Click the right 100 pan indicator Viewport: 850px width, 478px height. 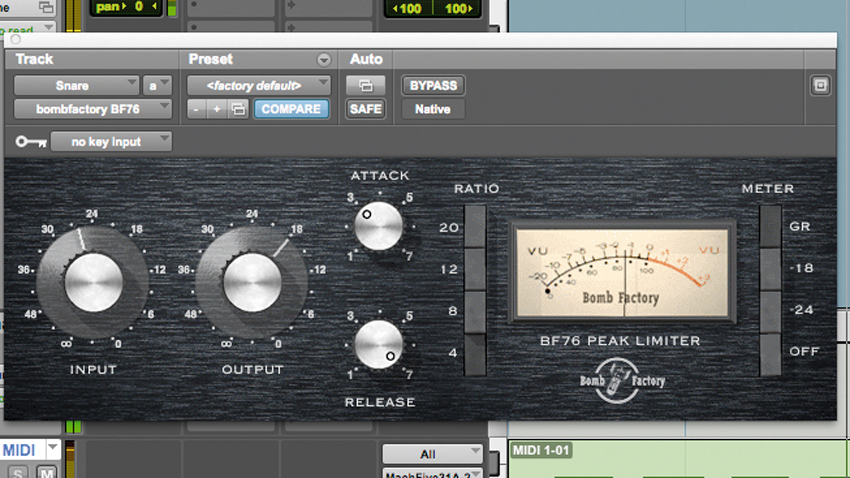pyautogui.click(x=458, y=8)
